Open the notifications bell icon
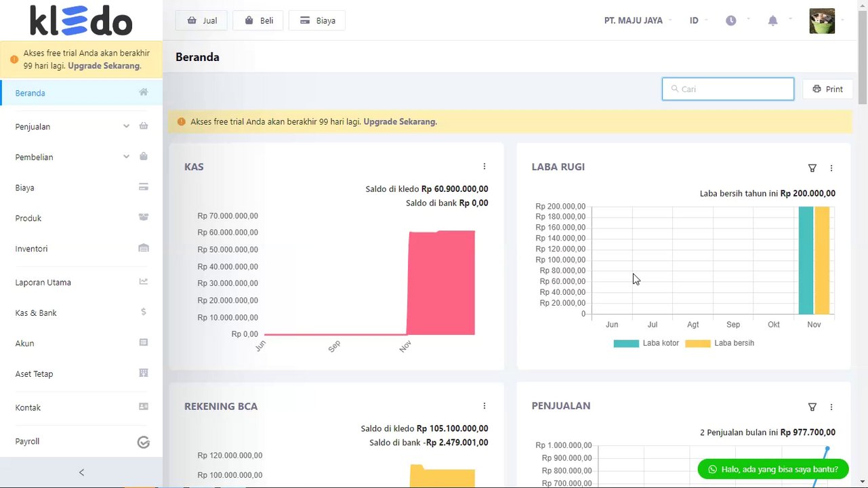868x488 pixels. 772,21
